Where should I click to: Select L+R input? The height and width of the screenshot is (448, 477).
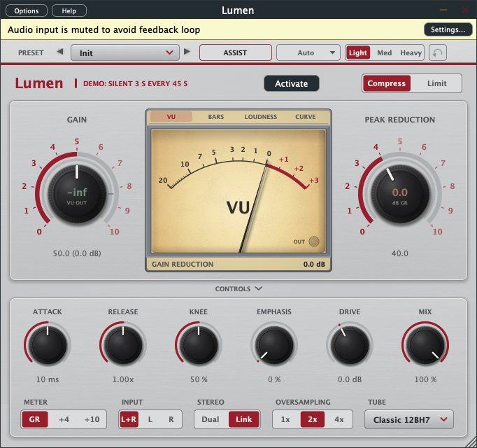(x=129, y=419)
